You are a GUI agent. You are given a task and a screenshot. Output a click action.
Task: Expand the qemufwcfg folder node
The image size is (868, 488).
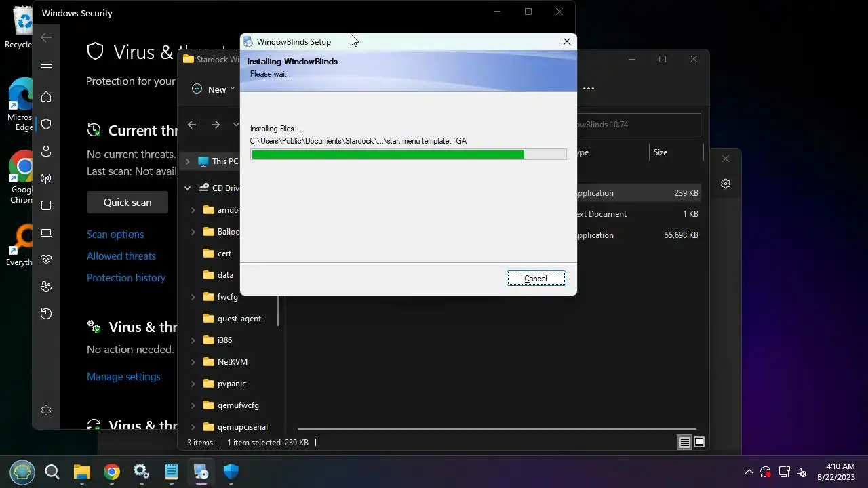coord(193,405)
